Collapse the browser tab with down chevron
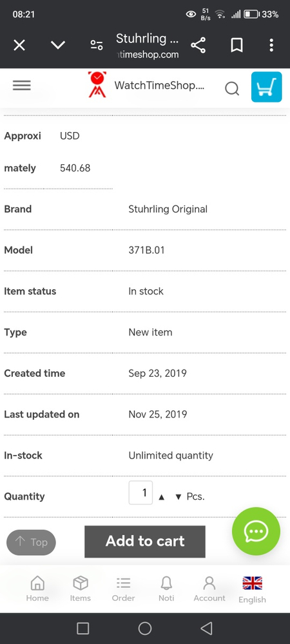This screenshot has height=644, width=290. pyautogui.click(x=58, y=45)
